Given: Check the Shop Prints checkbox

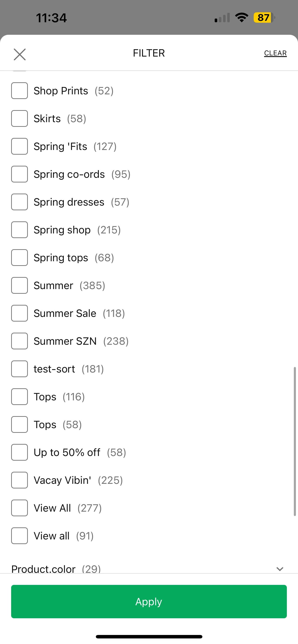Looking at the screenshot, I should (19, 91).
